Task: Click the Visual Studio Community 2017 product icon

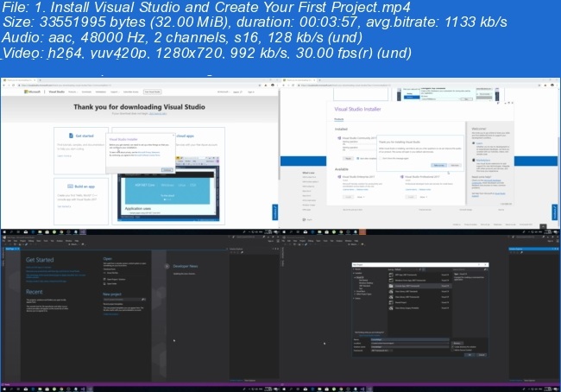Action: pos(339,138)
